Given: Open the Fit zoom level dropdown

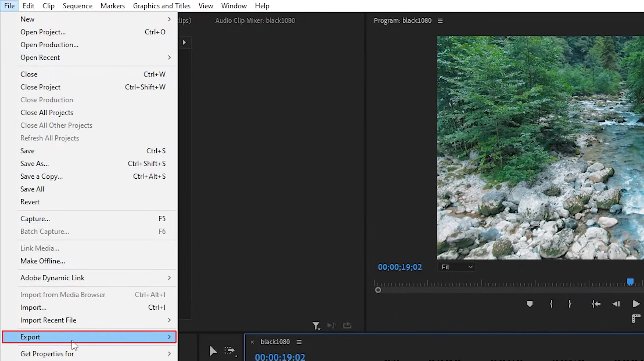Looking at the screenshot, I should pos(456,267).
